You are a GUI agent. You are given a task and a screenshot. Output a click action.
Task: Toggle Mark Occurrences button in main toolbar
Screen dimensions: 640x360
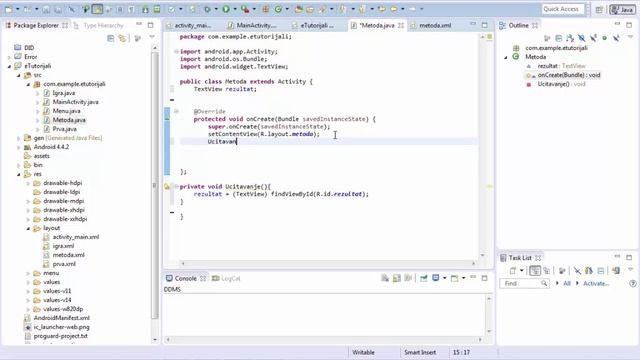click(x=97, y=9)
